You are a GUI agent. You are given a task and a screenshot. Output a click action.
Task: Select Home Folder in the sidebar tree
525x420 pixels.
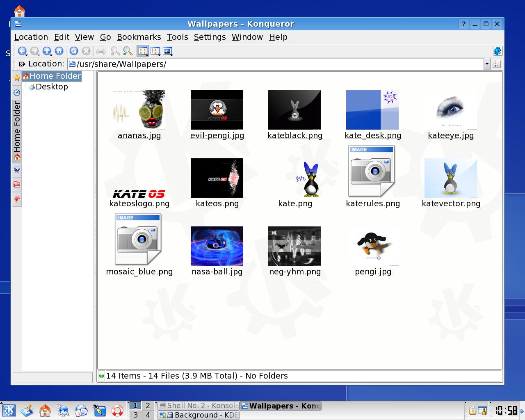(x=52, y=76)
